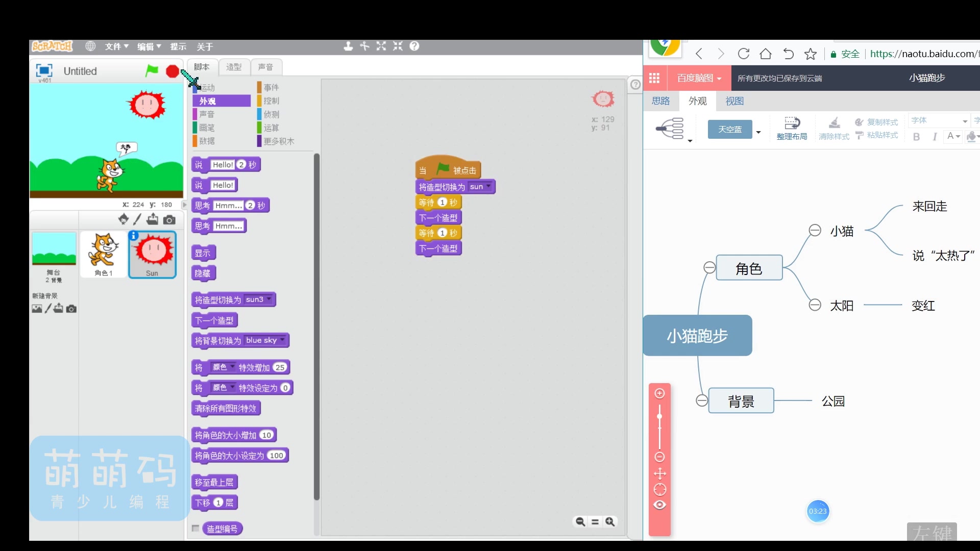Collapse the 小猫 node branch

[x=815, y=231]
